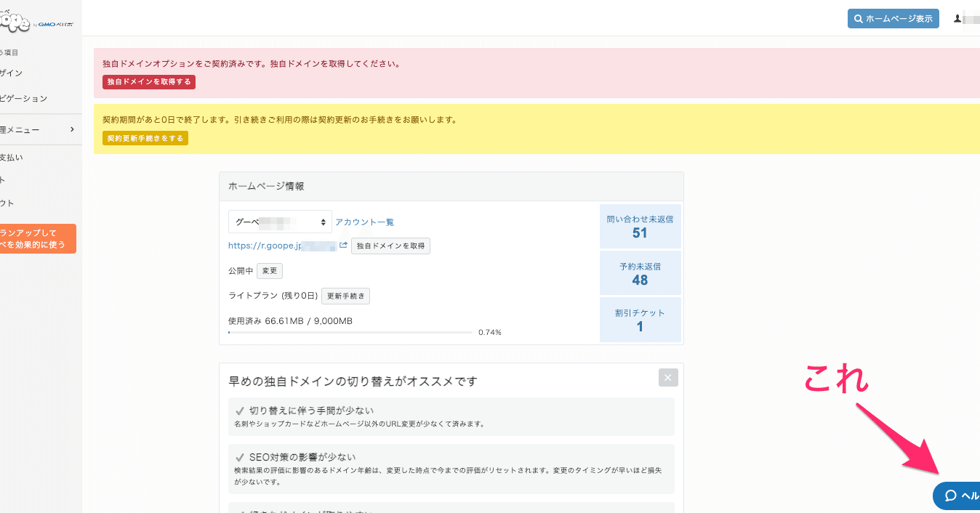
Task: Click the 契約更新手続きをする yellow button
Action: pyautogui.click(x=145, y=137)
